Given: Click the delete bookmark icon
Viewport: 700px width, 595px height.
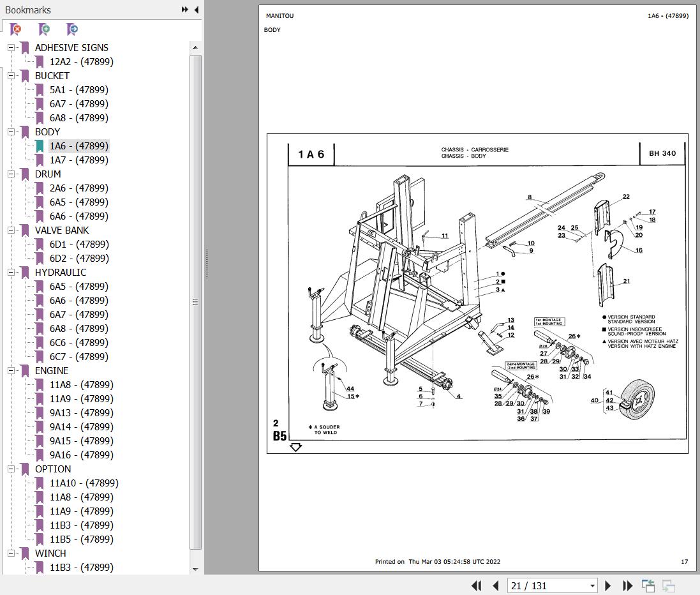Looking at the screenshot, I should [15, 29].
